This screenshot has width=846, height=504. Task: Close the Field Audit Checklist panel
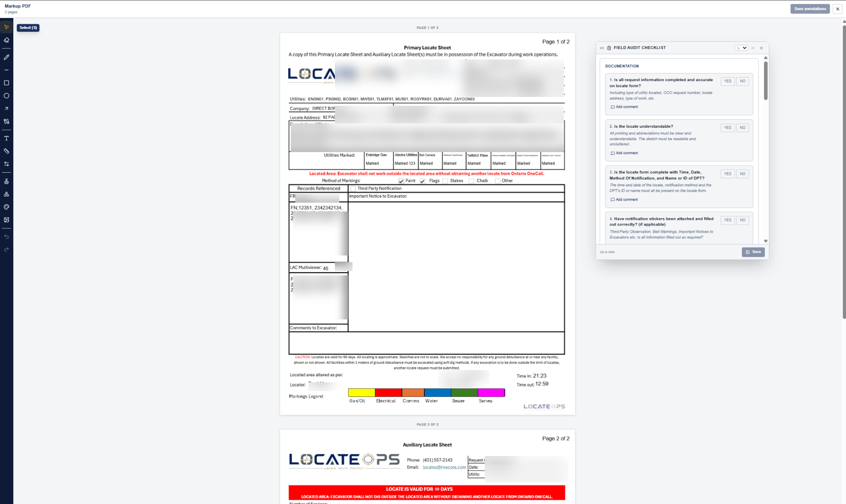pyautogui.click(x=761, y=48)
